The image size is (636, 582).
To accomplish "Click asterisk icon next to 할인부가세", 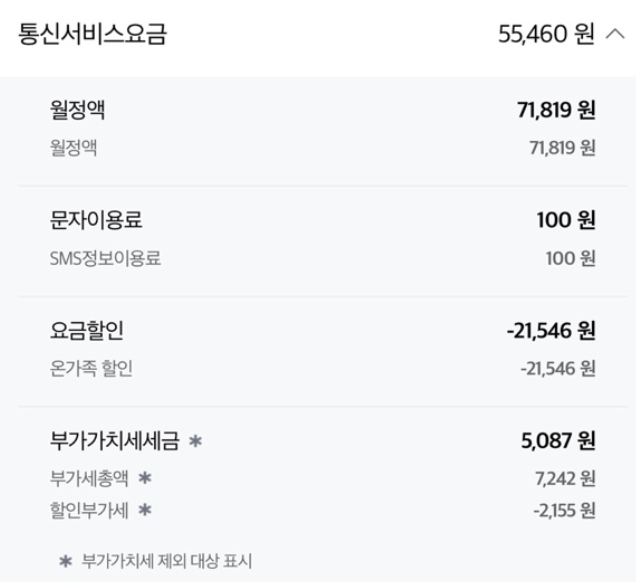I will click(x=145, y=510).
